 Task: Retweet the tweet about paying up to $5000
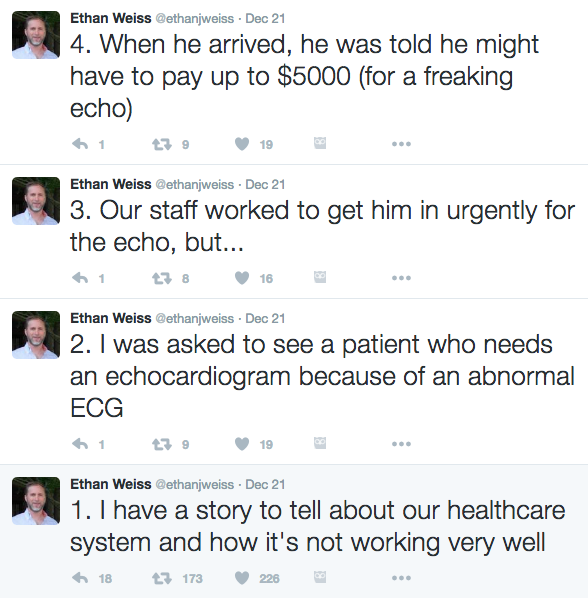tap(162, 144)
